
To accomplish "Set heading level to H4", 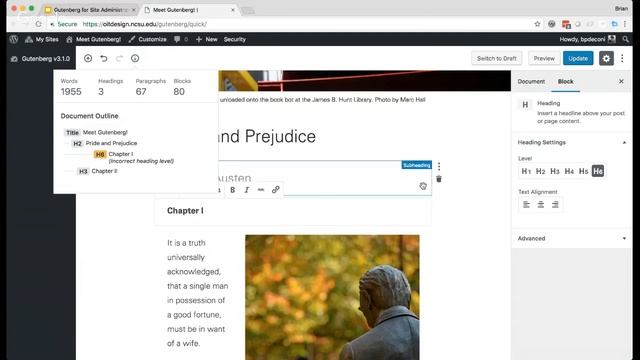I will coord(569,171).
